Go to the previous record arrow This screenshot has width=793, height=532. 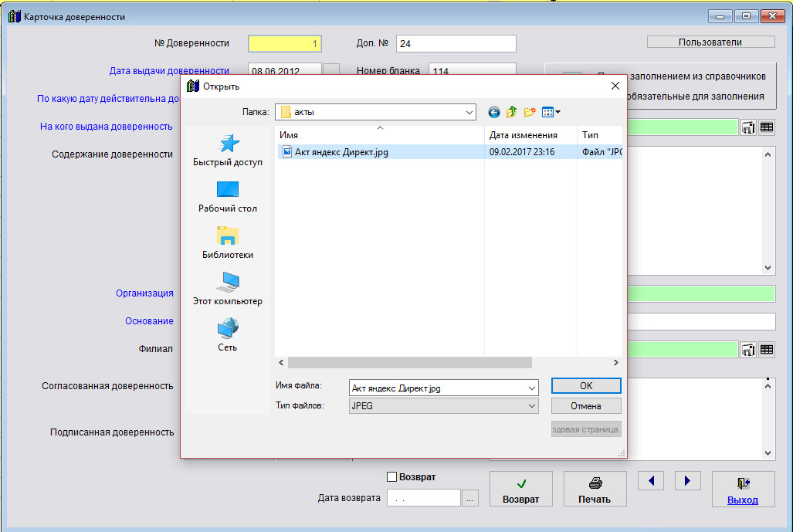(x=651, y=481)
